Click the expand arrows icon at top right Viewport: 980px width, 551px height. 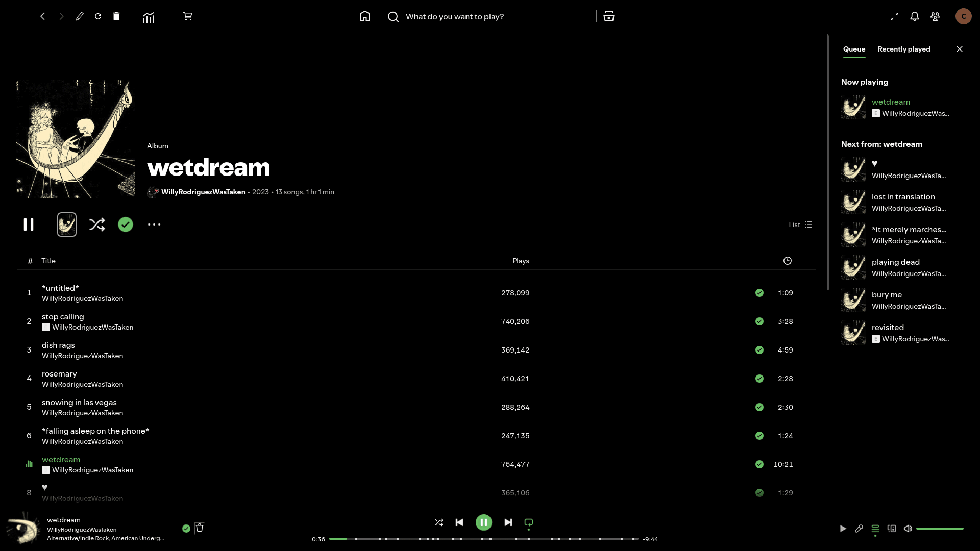click(x=894, y=17)
